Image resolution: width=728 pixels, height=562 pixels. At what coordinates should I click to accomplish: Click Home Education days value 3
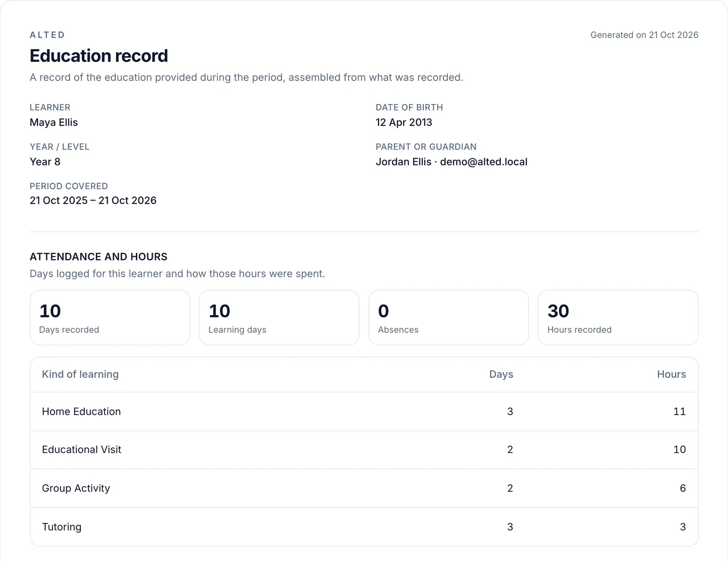[x=510, y=411]
